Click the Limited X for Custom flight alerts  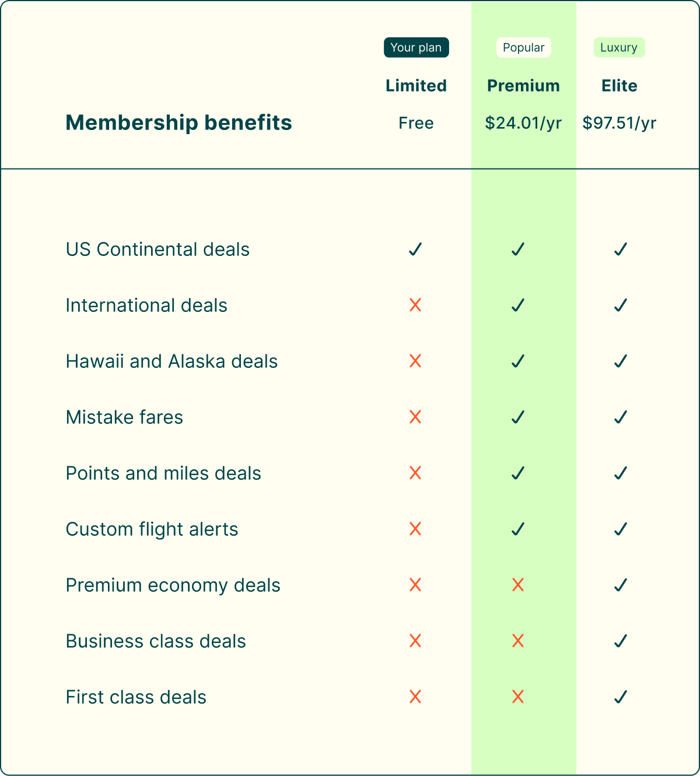click(x=415, y=529)
